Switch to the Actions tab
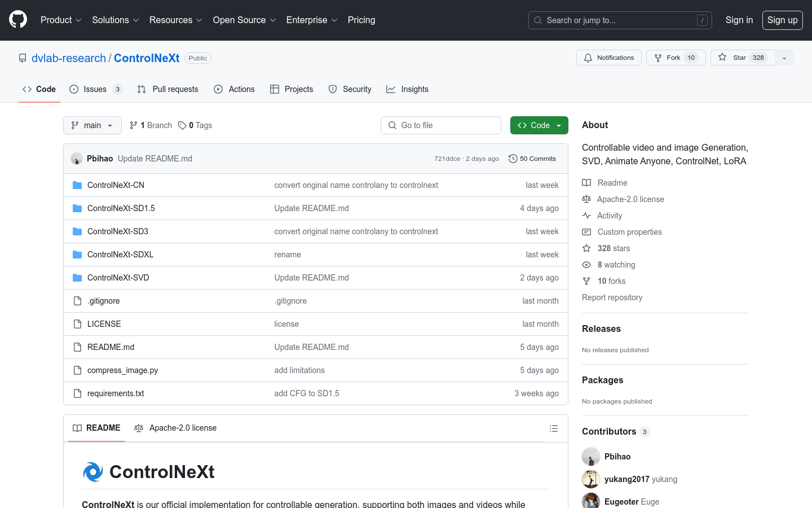 [234, 89]
